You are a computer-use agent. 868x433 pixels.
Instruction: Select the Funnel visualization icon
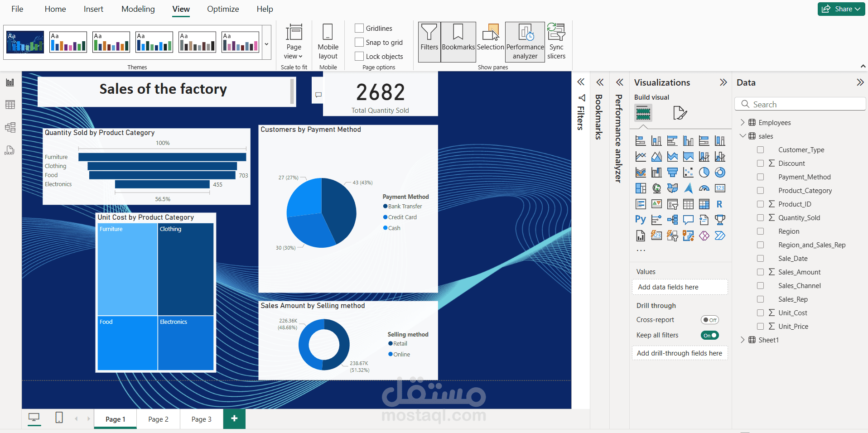672,173
